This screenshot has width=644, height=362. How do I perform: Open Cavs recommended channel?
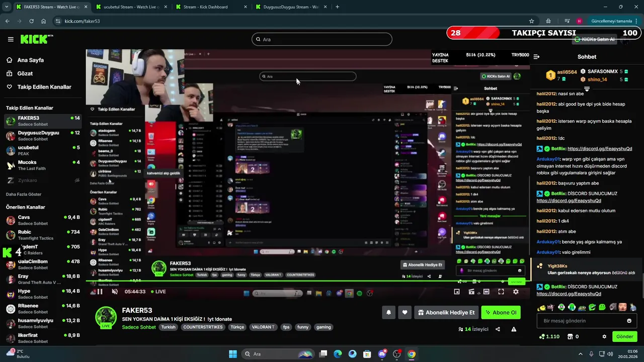click(43, 220)
